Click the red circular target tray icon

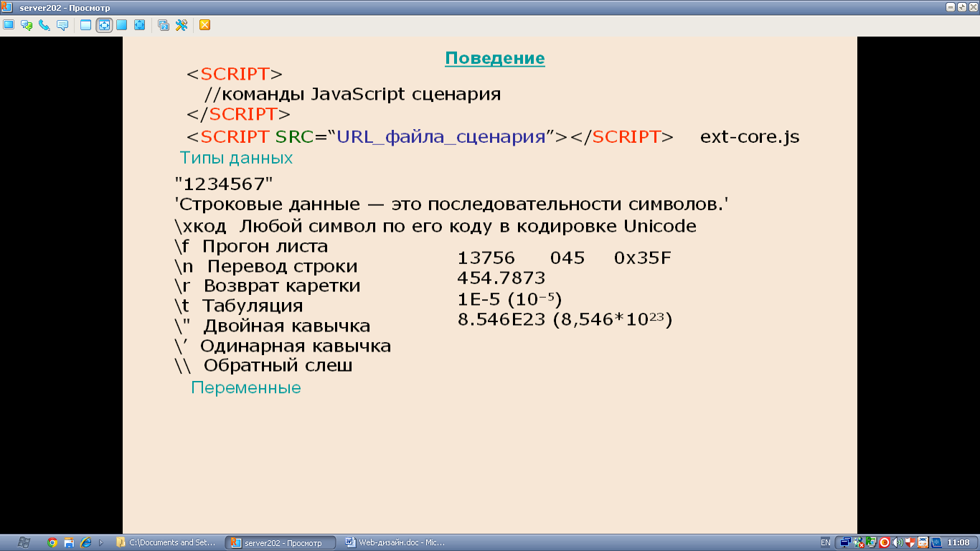point(885,542)
